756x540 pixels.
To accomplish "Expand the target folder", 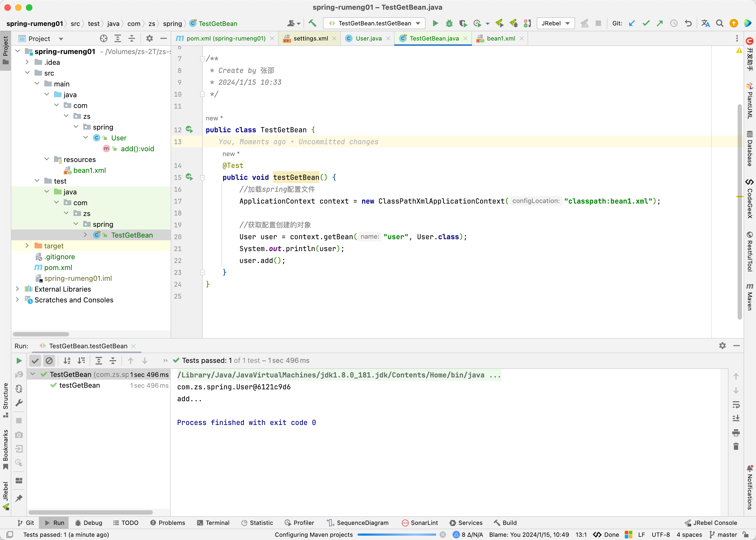I will pos(27,246).
